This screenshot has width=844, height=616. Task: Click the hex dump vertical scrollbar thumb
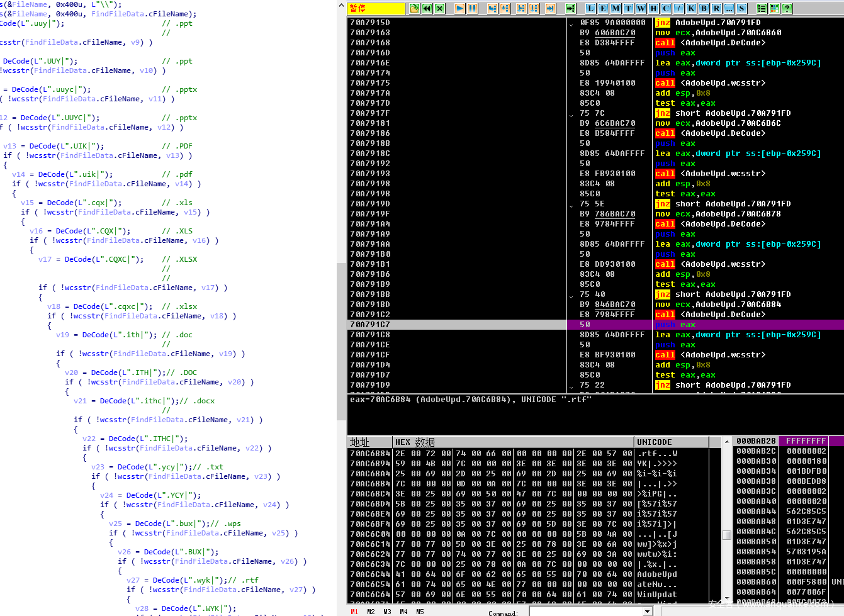click(x=726, y=535)
